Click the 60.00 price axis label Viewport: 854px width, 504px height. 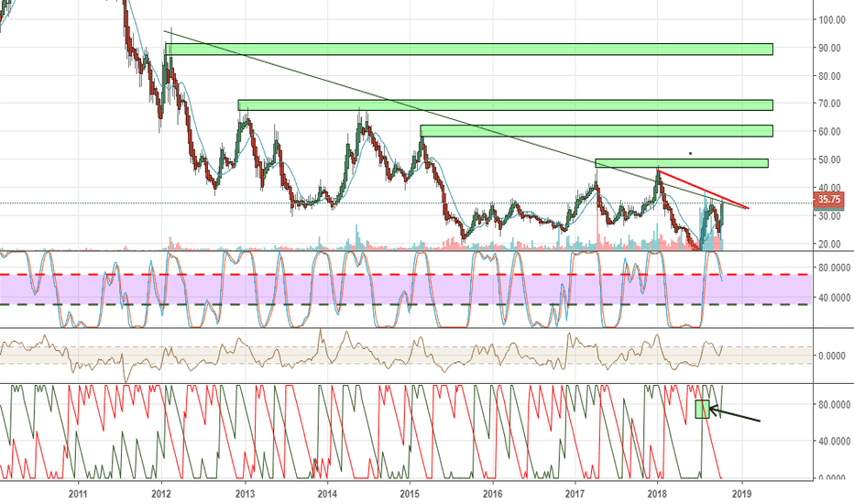(829, 131)
